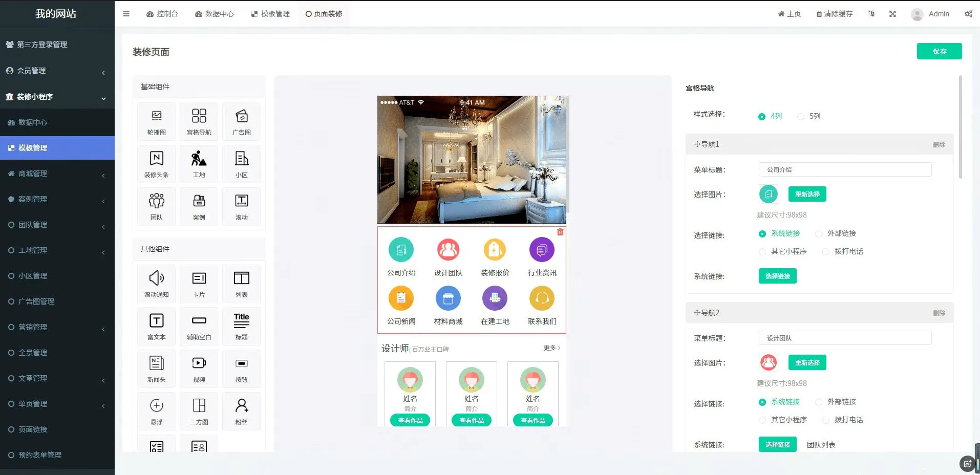Click the 菜单标题 input for 导航1

pos(844,169)
